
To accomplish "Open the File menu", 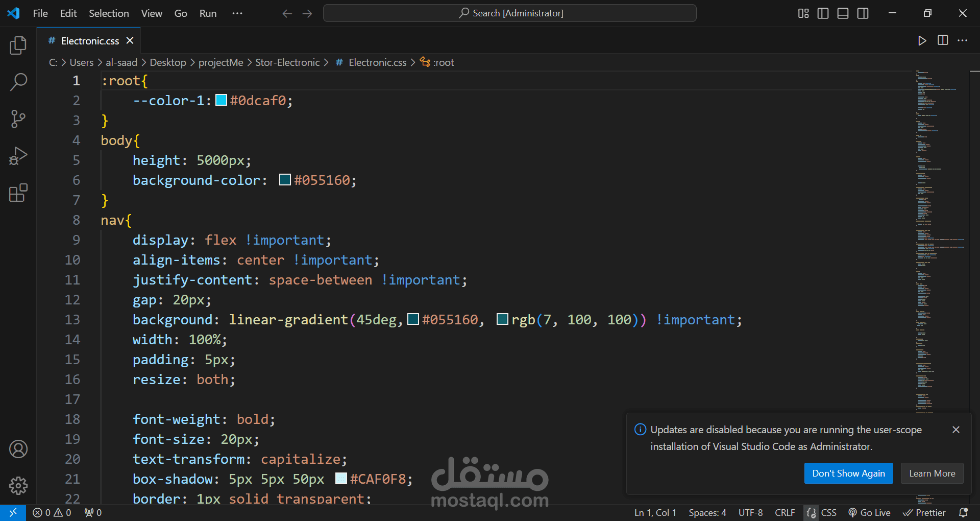I will [40, 13].
